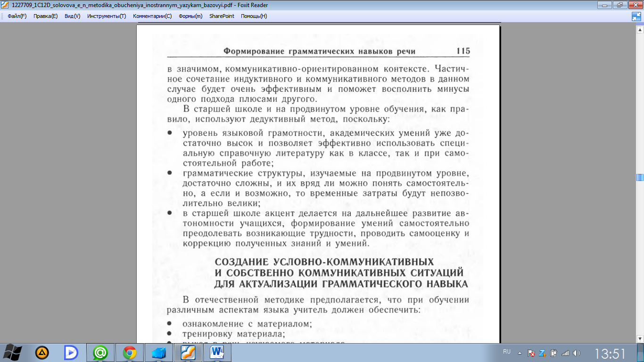
Task: Open the Инструменты(T) menu
Action: [107, 16]
